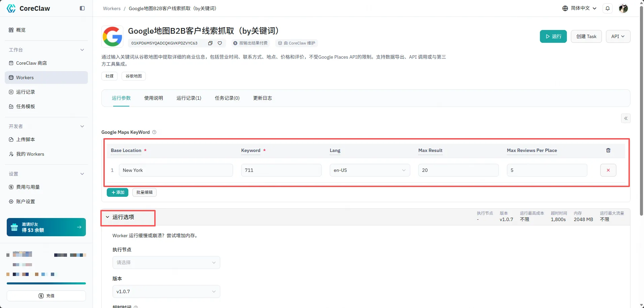Open the 执行节点 请选择 dropdown

click(x=166, y=263)
